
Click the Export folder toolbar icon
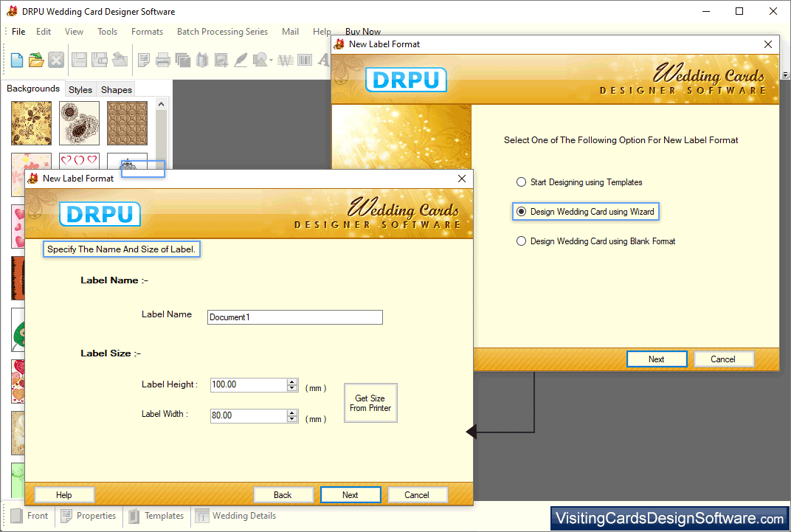pyautogui.click(x=120, y=60)
